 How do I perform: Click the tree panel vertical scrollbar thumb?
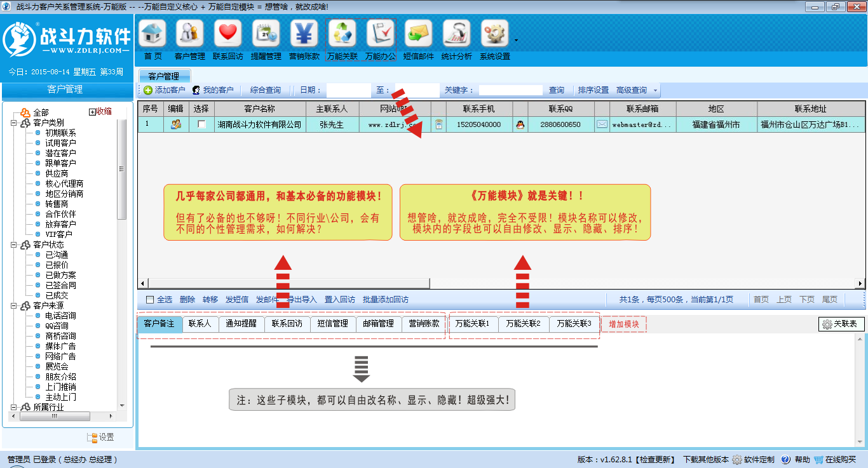pyautogui.click(x=122, y=170)
